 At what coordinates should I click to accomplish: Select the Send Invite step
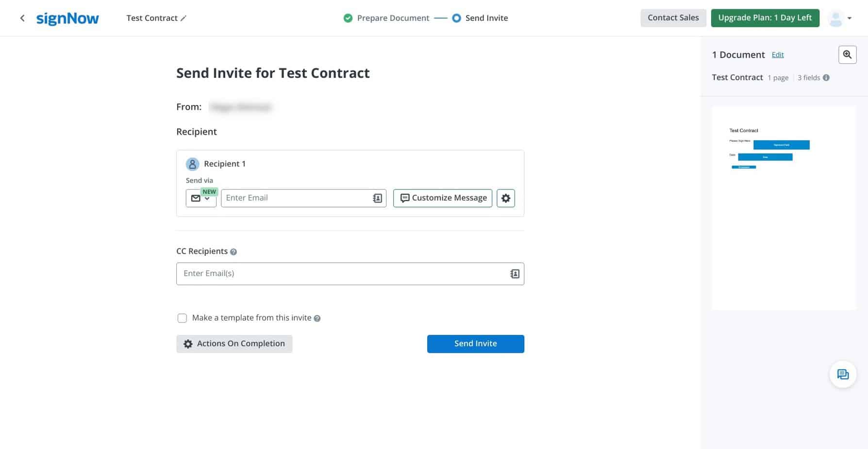[480, 18]
